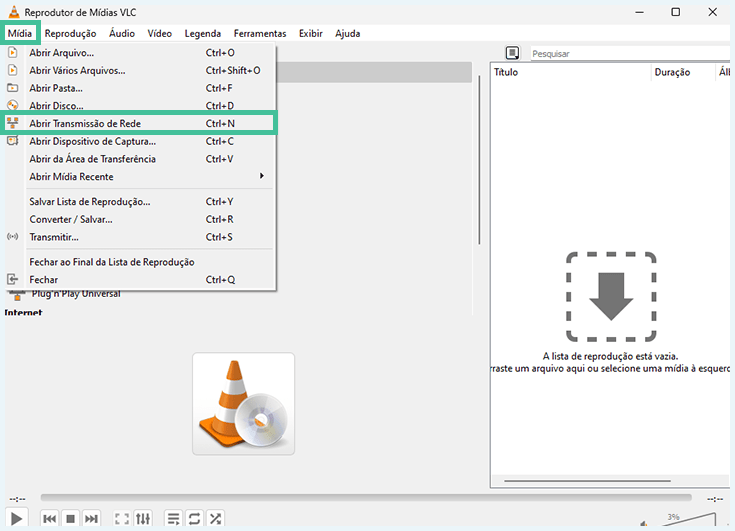Viewport: 735px width, 531px height.
Task: Click the Abrir Vários Arquivos icon
Action: coord(13,70)
